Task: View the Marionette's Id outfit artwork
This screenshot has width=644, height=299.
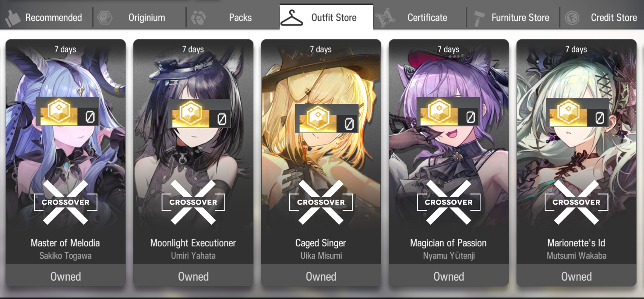Action: tap(576, 150)
